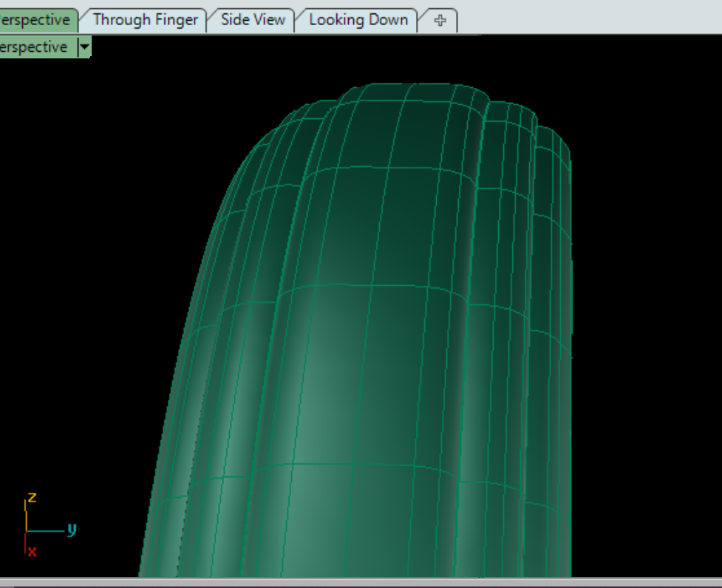
Task: Click the world axis icon origin corner
Action: (26, 531)
